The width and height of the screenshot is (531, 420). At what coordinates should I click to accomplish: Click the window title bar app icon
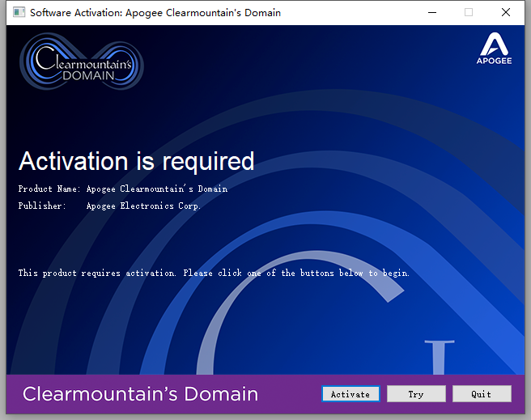pos(19,12)
